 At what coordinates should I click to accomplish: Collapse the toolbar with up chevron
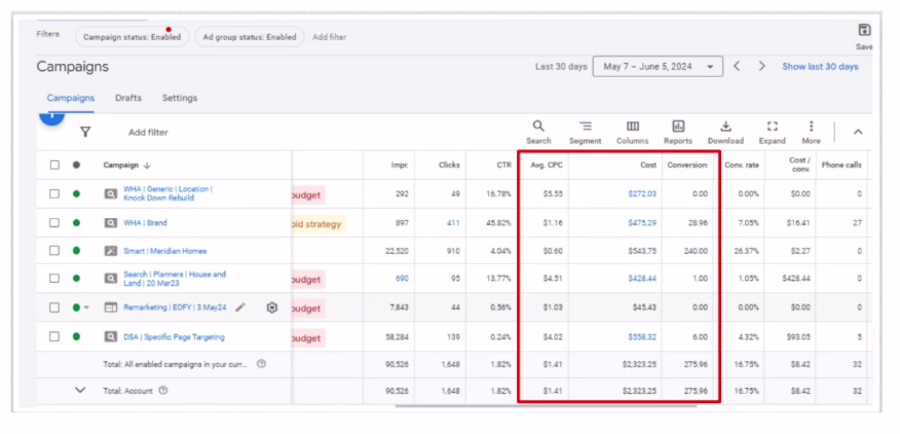(858, 132)
